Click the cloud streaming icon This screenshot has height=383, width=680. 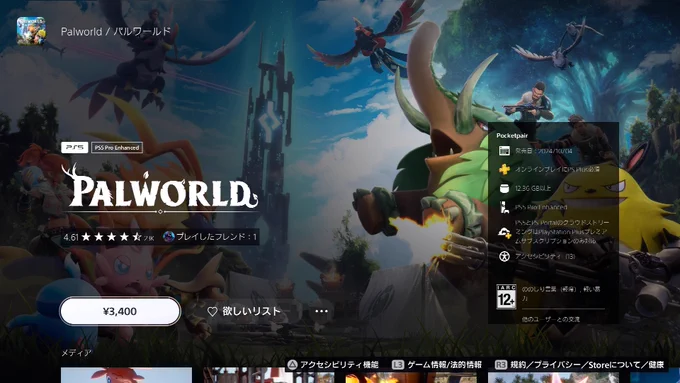tap(504, 232)
